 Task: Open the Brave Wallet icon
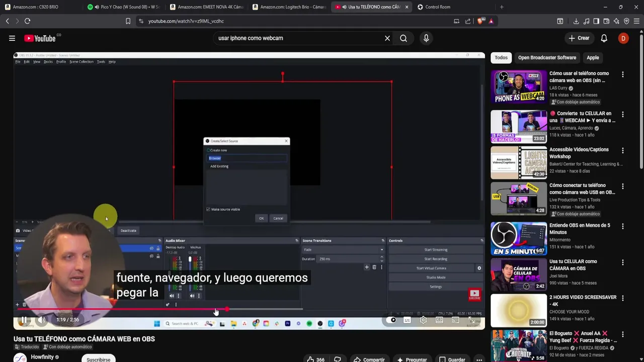(x=606, y=21)
